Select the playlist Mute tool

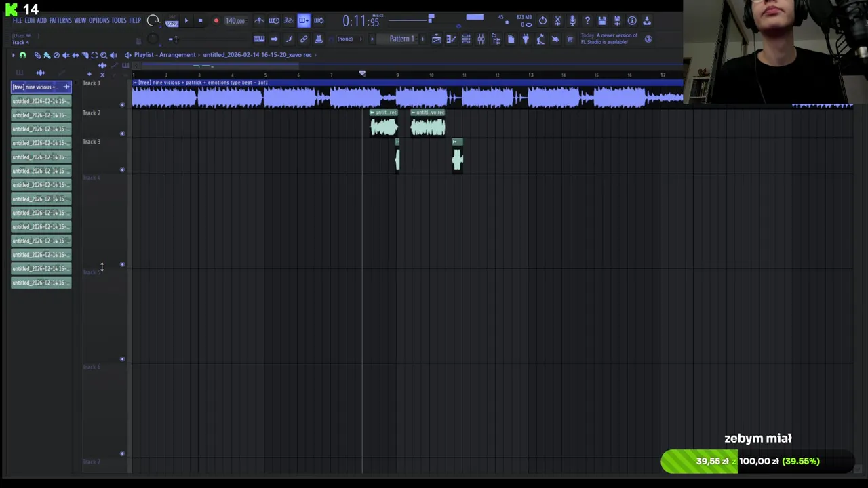[66, 55]
